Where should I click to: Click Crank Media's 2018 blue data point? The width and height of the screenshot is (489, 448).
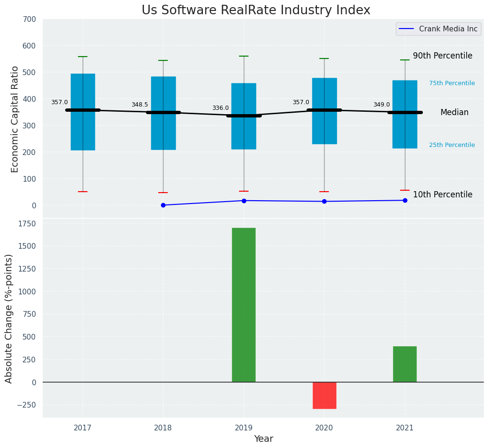163,205
